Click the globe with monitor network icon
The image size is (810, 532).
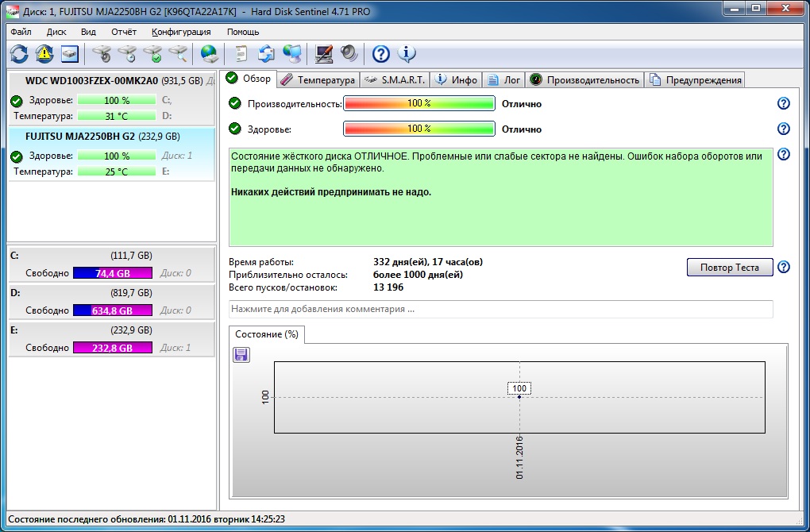292,54
